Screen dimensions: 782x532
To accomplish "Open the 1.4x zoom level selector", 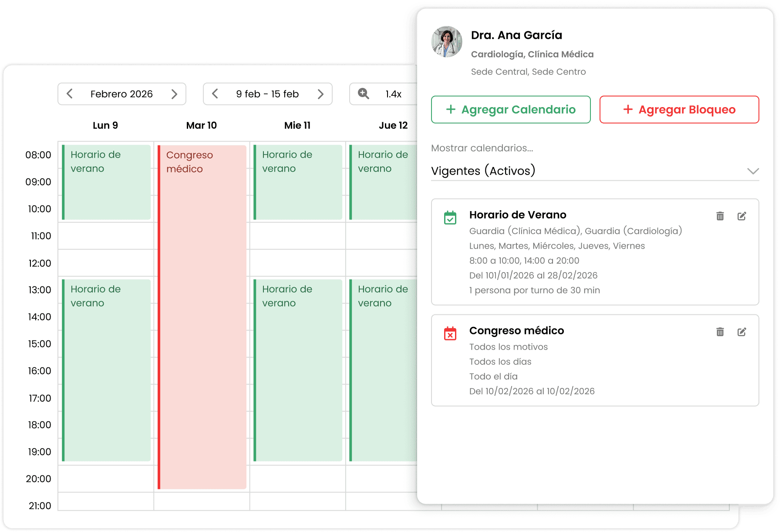I will point(393,94).
